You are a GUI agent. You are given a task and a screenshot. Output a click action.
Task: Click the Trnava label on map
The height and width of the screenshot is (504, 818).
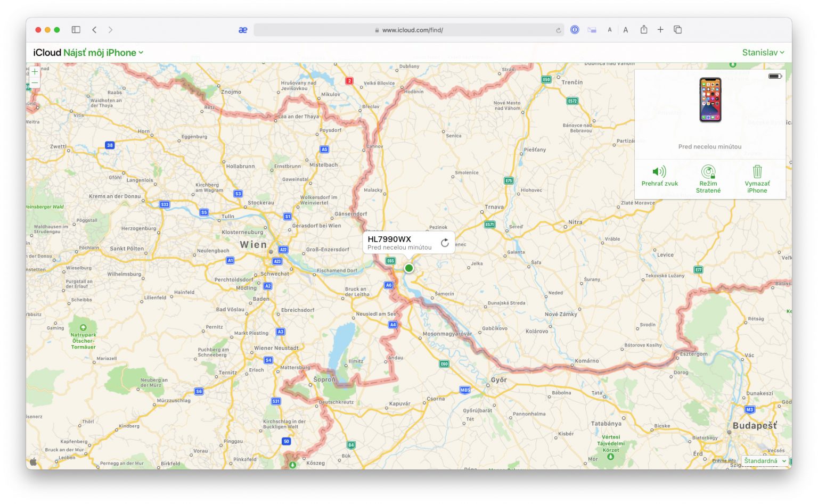tap(494, 207)
